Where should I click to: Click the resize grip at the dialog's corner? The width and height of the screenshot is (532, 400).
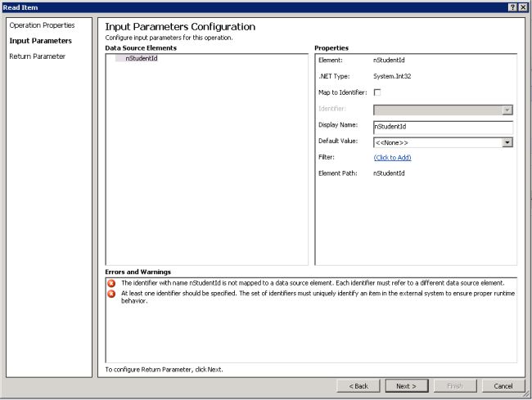click(526, 395)
